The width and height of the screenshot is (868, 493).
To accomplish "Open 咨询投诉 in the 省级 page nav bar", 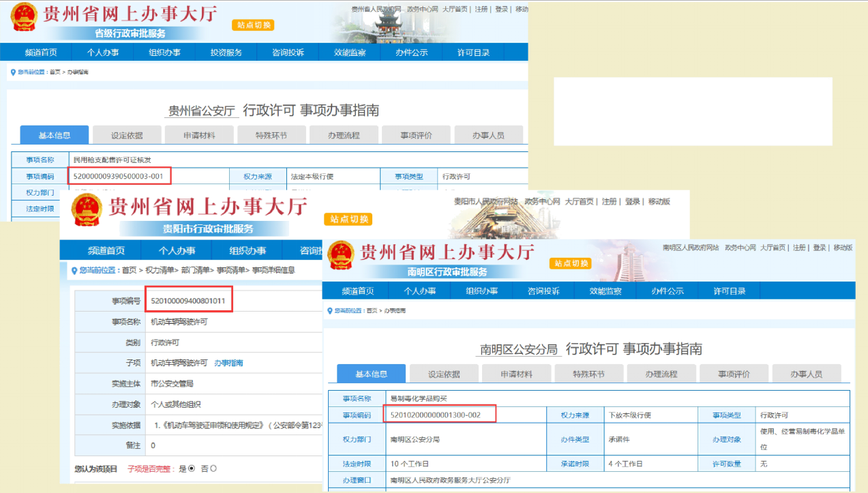I will (288, 53).
